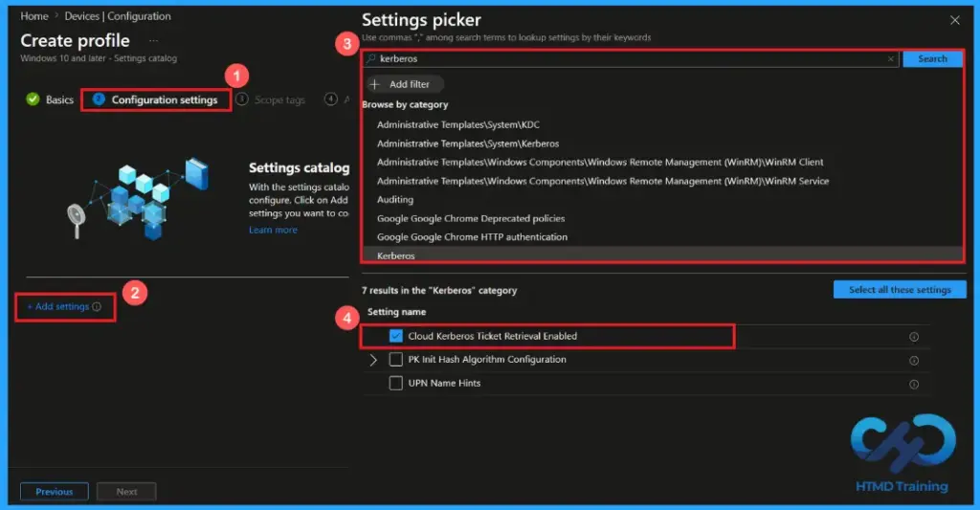Click the Search button
The height and width of the screenshot is (510, 980).
[x=932, y=58]
